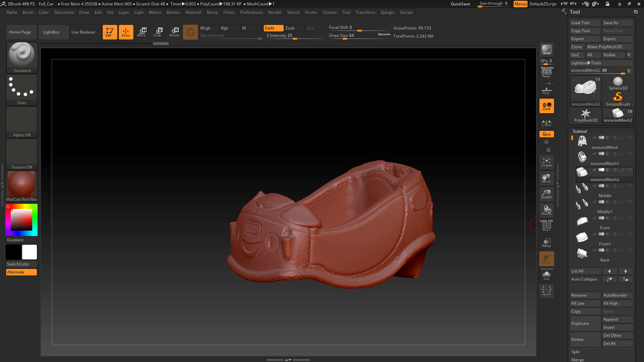
Task: Click the Frame view button
Action: 546,162
